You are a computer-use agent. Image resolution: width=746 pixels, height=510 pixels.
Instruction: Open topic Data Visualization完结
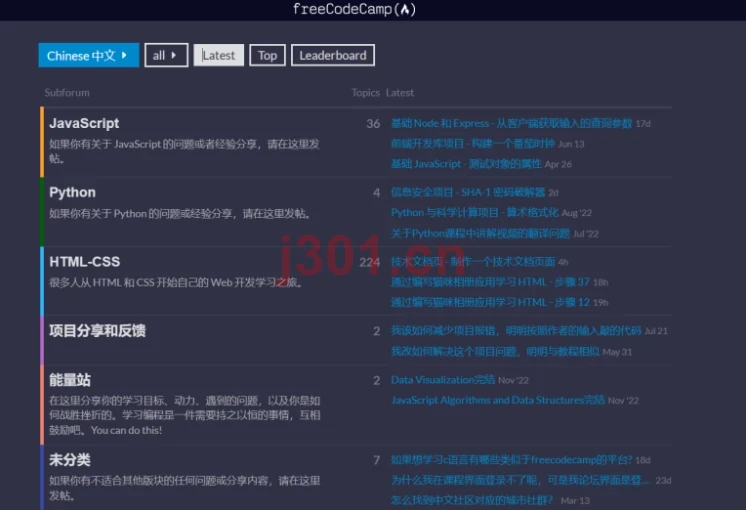pyautogui.click(x=443, y=380)
